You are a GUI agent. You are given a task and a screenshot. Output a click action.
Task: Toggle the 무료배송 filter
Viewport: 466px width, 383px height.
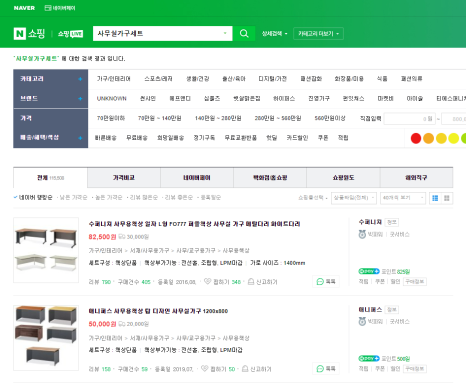coord(137,138)
